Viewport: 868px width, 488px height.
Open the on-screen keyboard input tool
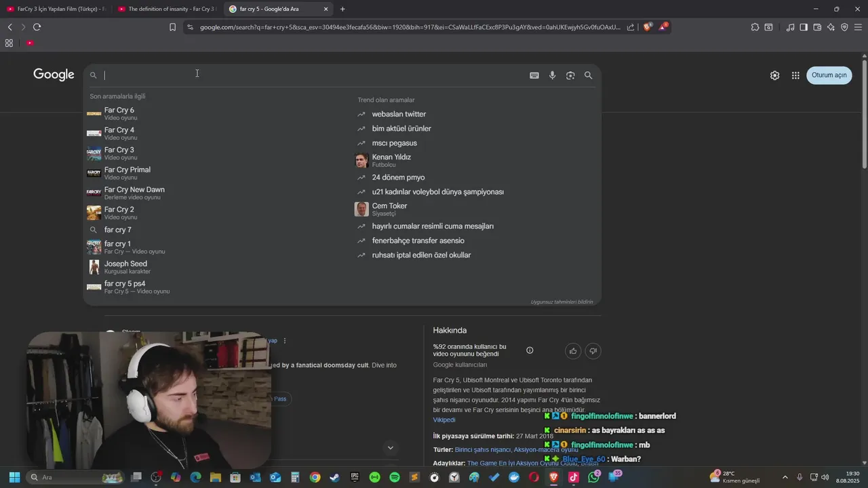pos(534,75)
